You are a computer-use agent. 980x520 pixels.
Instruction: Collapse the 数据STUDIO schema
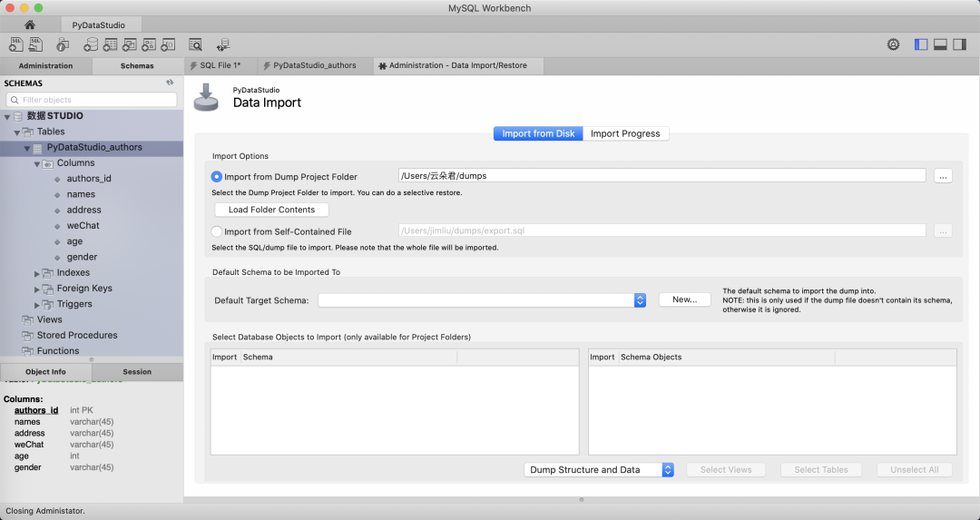click(x=7, y=117)
